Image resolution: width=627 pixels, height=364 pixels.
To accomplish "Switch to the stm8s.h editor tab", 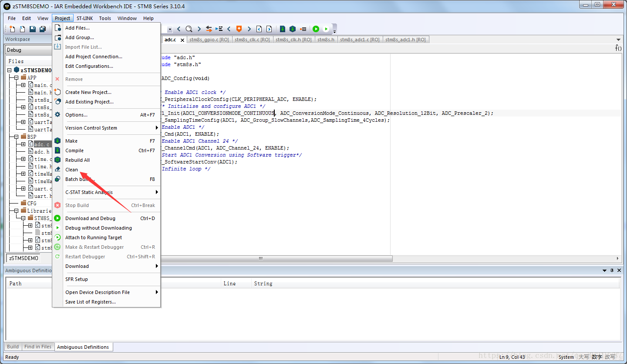I will click(x=326, y=40).
